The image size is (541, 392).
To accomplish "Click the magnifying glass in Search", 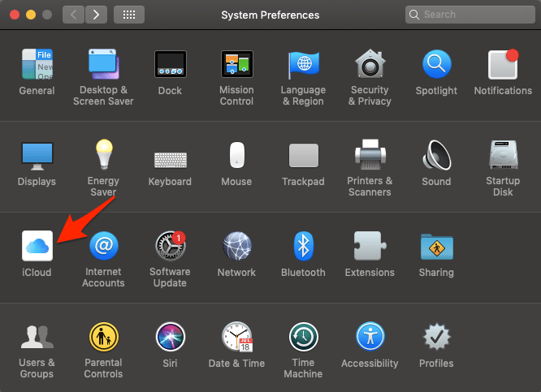I will point(414,15).
